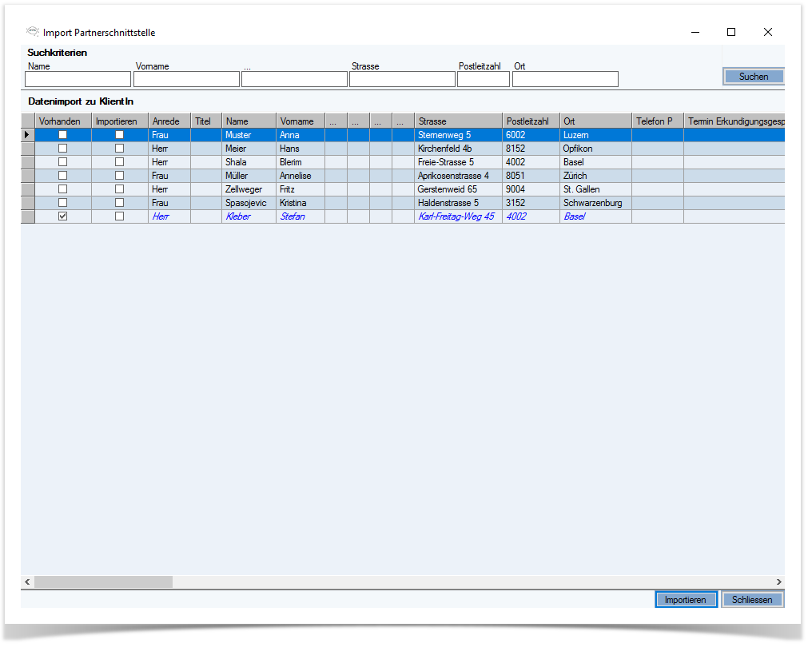Click the first name cell 'Kristina'
The width and height of the screenshot is (812, 647).
[301, 203]
